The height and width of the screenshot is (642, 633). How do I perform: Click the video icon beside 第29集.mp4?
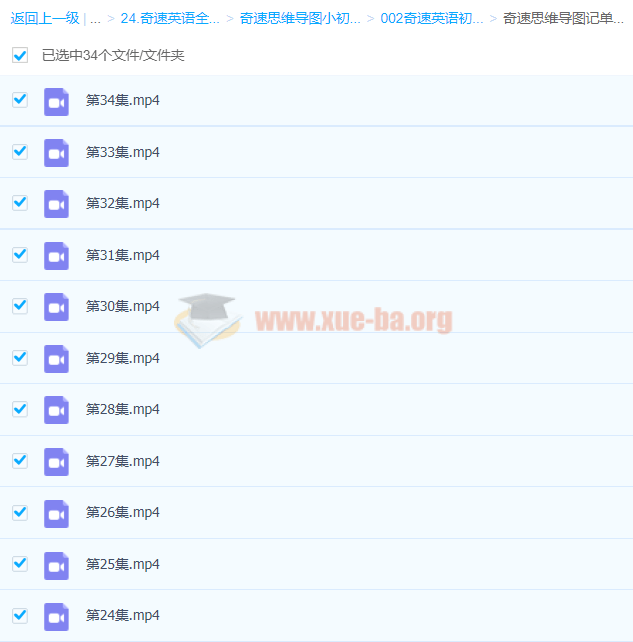pos(56,359)
